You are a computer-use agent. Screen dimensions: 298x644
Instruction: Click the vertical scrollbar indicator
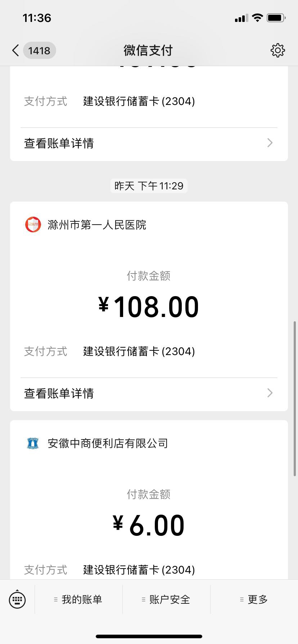(295, 399)
